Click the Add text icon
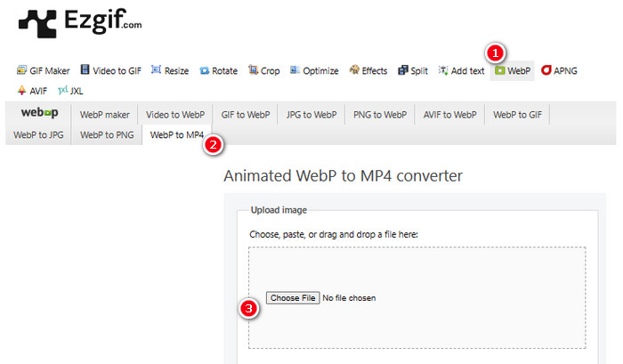 (x=443, y=70)
